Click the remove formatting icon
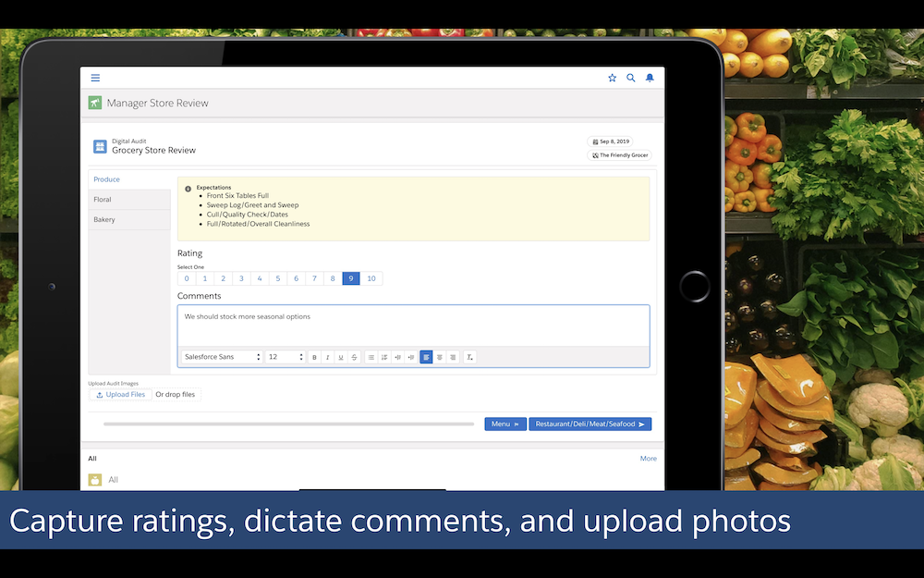The width and height of the screenshot is (924, 578). pyautogui.click(x=469, y=357)
